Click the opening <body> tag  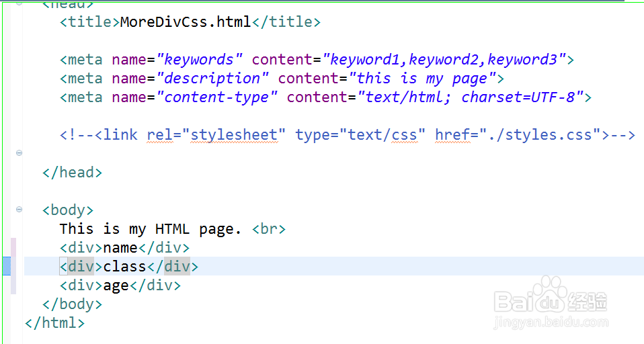point(68,210)
